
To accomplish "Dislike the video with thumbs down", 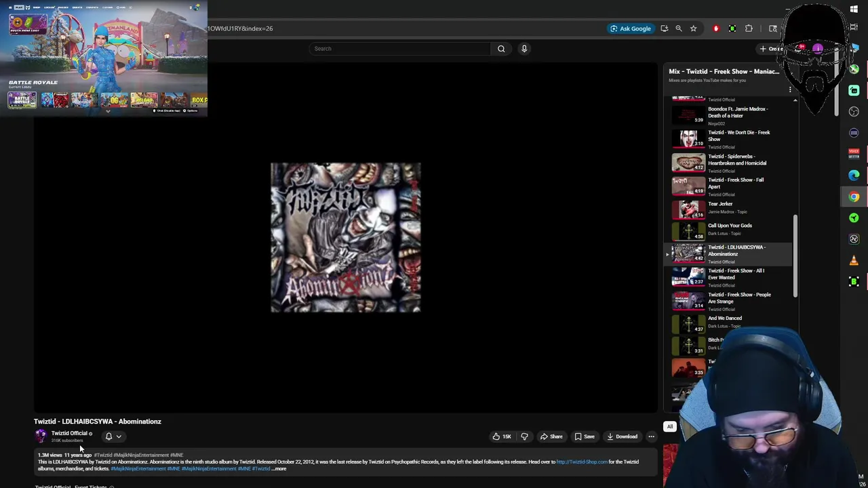I will click(524, 436).
